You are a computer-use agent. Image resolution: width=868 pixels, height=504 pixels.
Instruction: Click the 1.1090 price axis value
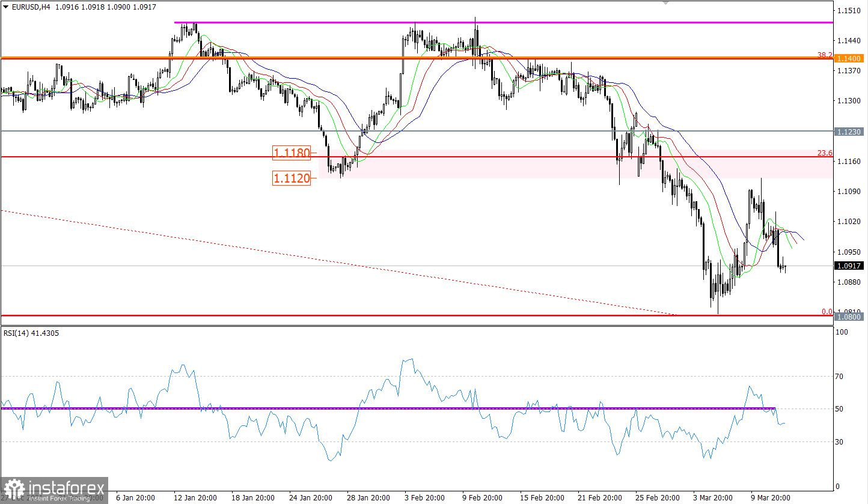[x=850, y=192]
